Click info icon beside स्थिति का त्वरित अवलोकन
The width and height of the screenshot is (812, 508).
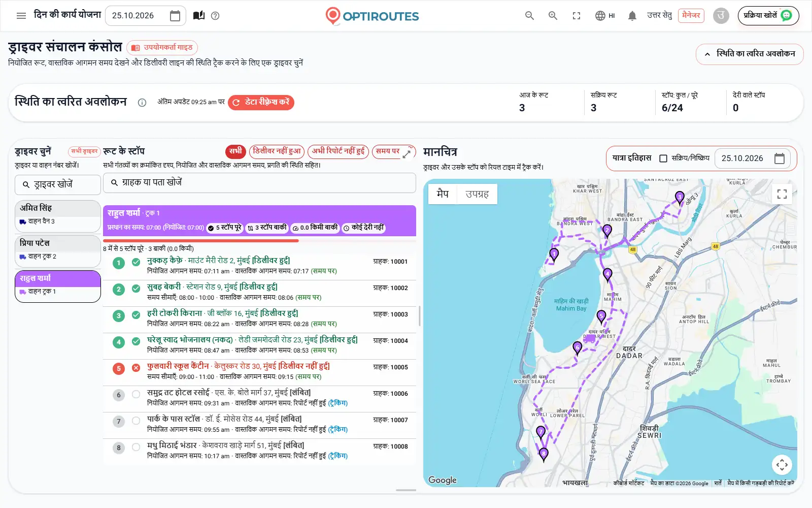pyautogui.click(x=142, y=103)
